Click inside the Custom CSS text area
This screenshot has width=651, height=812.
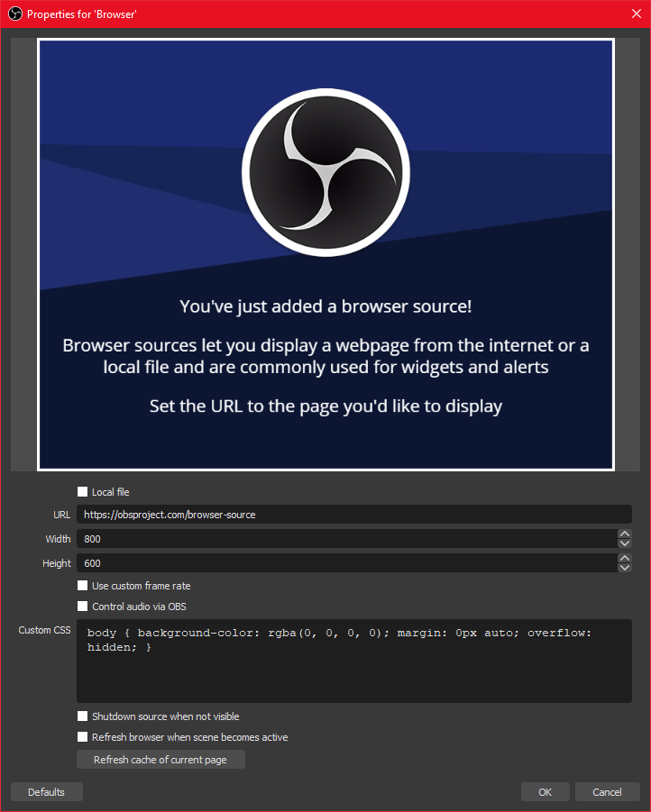click(x=354, y=661)
